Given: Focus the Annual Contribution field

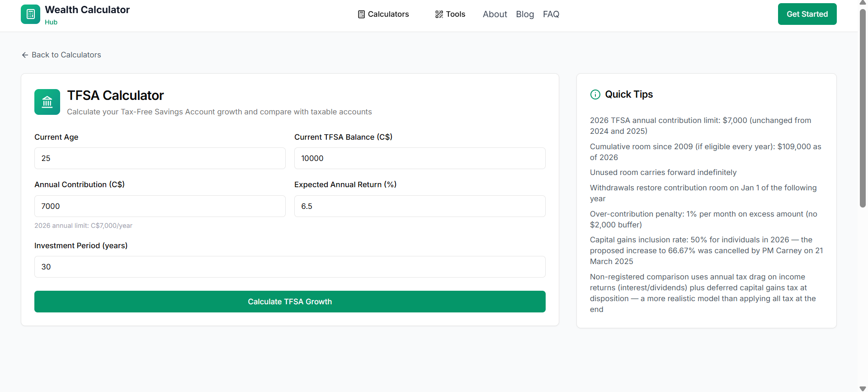Looking at the screenshot, I should 160,206.
